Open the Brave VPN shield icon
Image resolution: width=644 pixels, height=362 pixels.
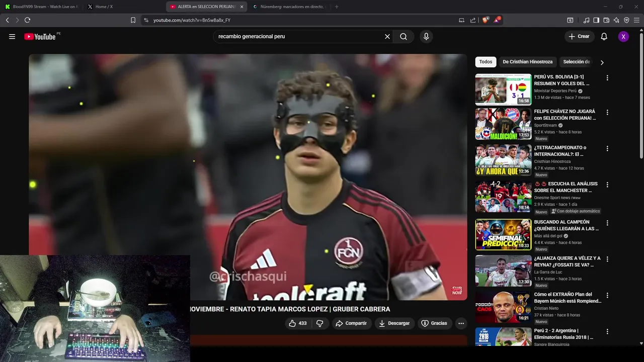coord(626,20)
